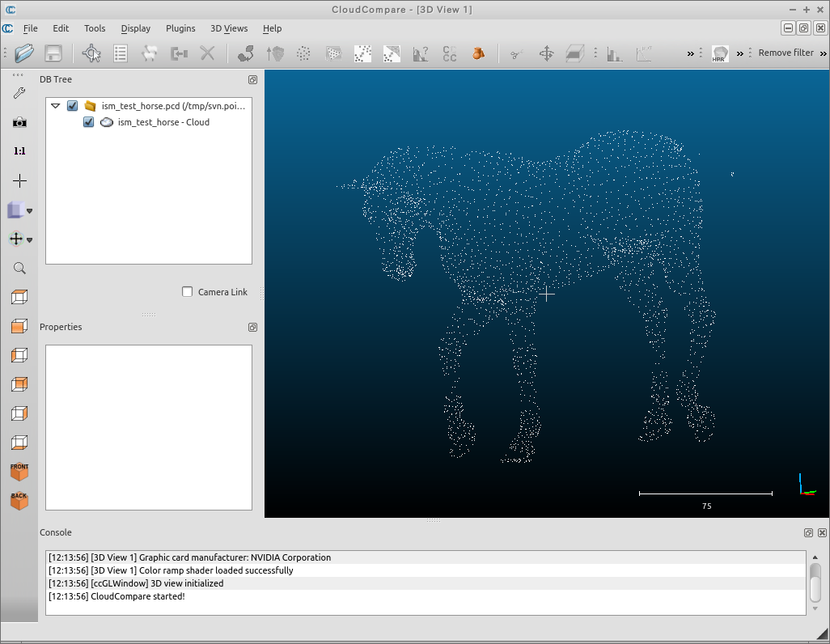Select the Translate/Rotate tool
The width and height of the screenshot is (830, 644).
(x=546, y=53)
